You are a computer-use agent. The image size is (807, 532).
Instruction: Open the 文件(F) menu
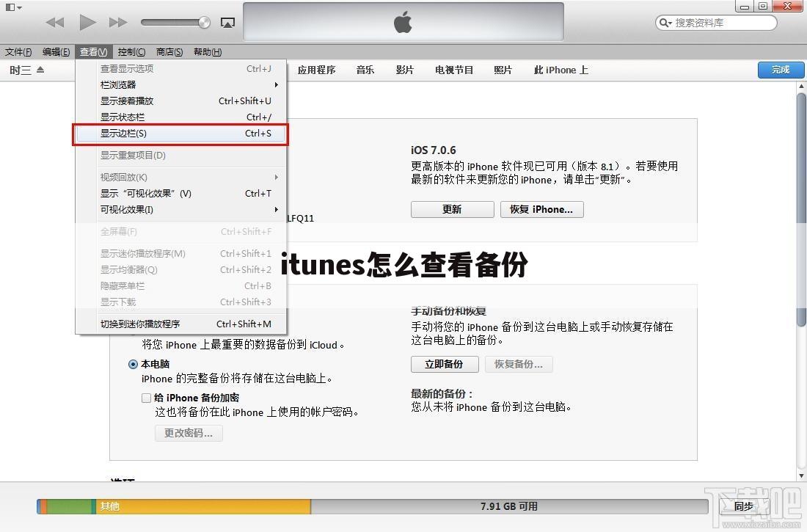[x=18, y=52]
